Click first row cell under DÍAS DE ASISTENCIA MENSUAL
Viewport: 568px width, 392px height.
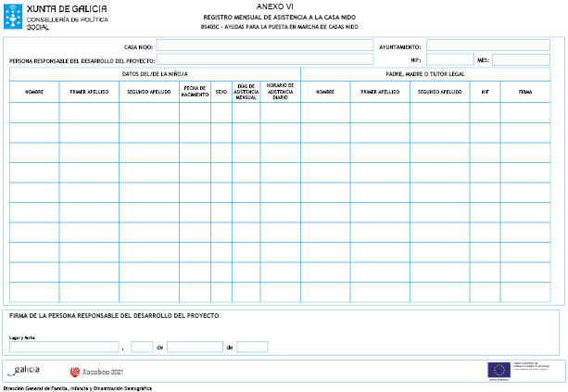[246, 111]
